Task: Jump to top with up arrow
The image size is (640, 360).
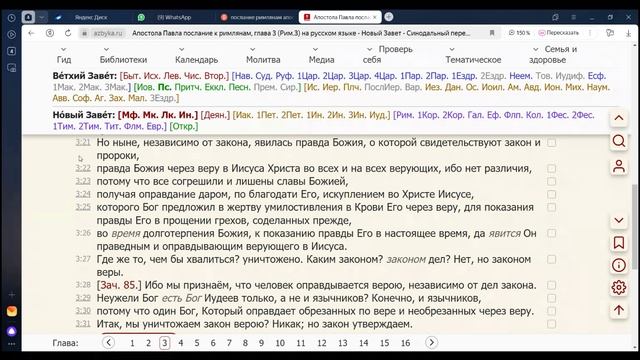Action: (619, 311)
